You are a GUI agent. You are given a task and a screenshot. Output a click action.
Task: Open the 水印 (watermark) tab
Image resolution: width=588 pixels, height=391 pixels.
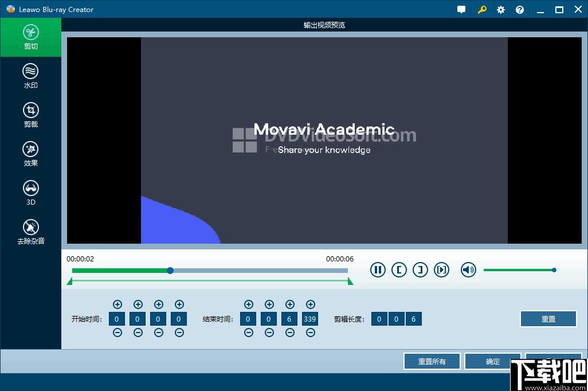[31, 76]
